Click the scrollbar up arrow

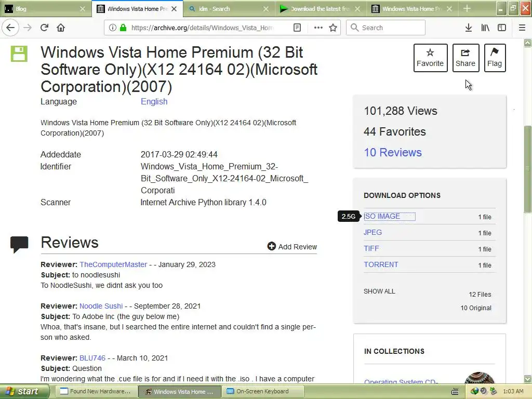(527, 43)
